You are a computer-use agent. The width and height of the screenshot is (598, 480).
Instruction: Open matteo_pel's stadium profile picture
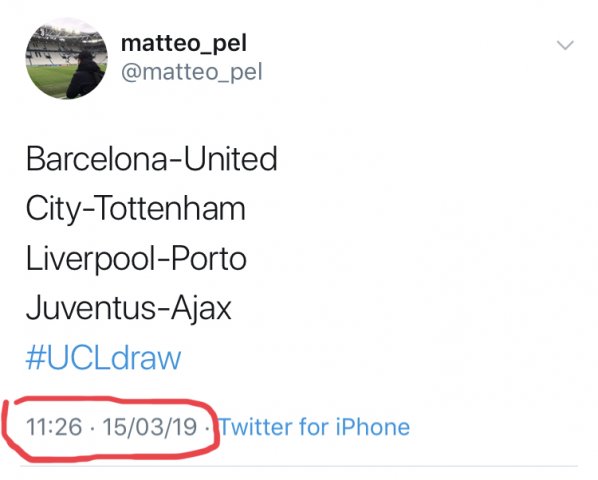(x=66, y=58)
